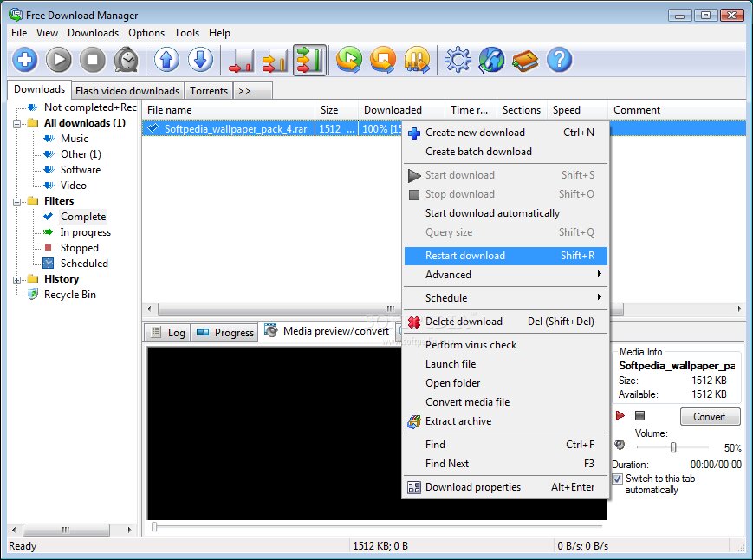Screen dimensions: 753x560
Task: Open the Advanced submenu
Action: pos(506,275)
